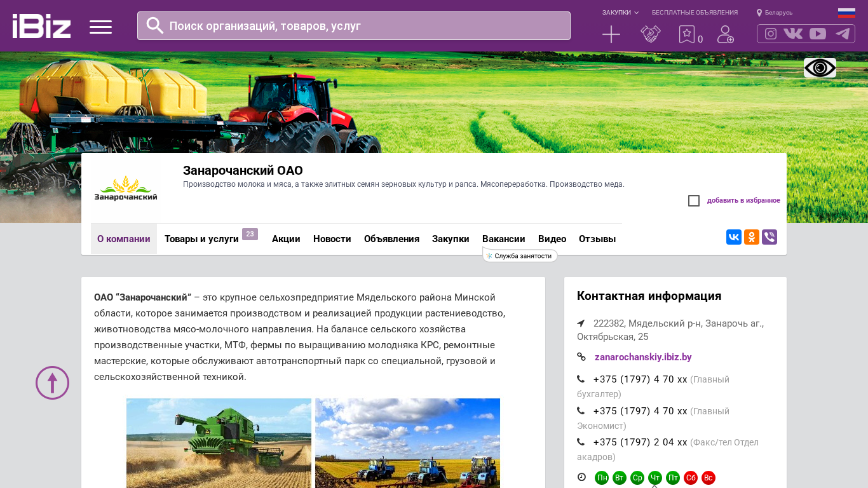The width and height of the screenshot is (868, 488).
Task: Open the Товары и услуги tab
Action: coord(201,239)
